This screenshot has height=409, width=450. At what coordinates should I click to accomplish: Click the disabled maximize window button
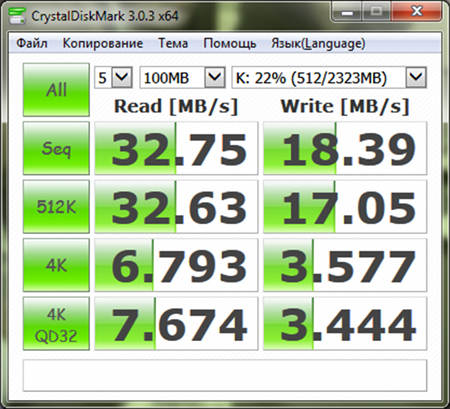pyautogui.click(x=376, y=12)
